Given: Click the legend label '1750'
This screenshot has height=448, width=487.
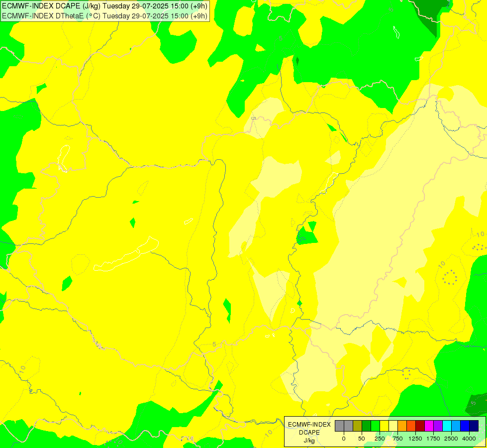Looking at the screenshot, I should tap(433, 439).
